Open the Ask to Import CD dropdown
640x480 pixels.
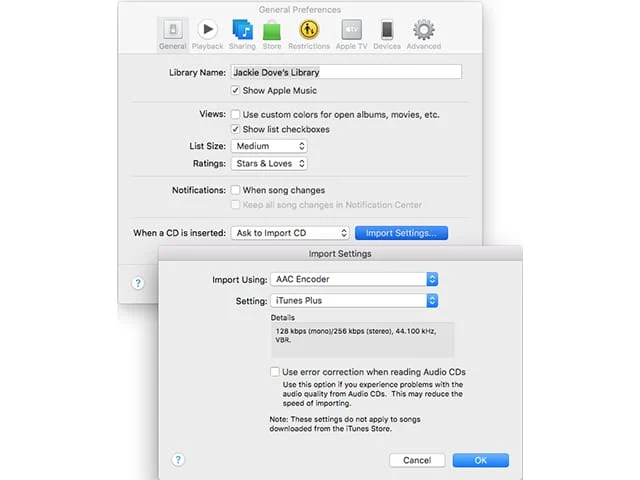pos(290,233)
